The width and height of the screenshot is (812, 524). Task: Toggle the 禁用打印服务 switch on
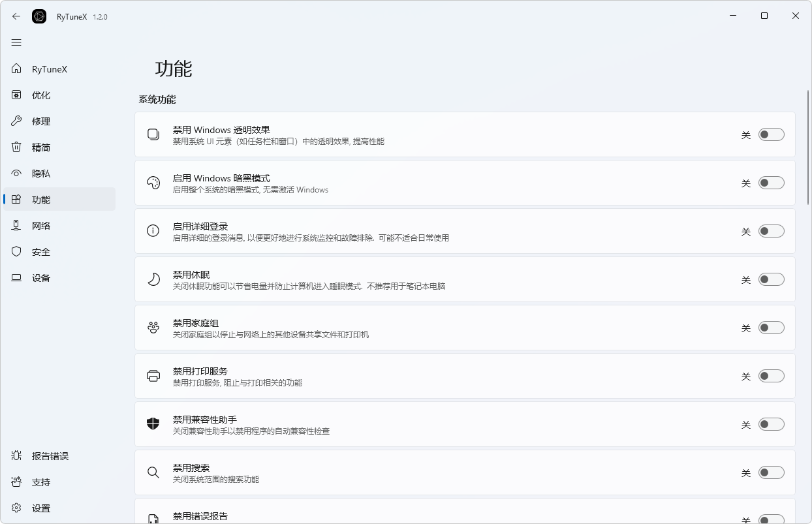pyautogui.click(x=771, y=376)
